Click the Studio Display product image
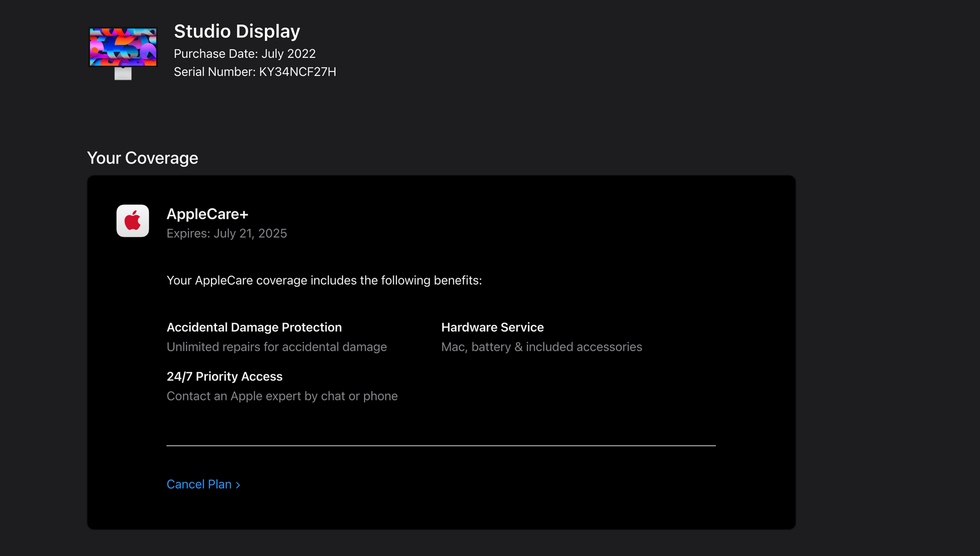Screen dimensions: 980x556 coord(123,47)
